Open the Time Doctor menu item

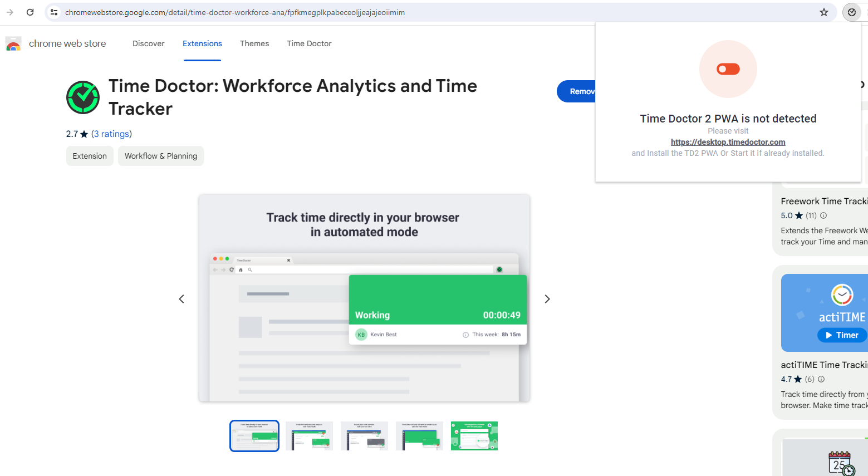pyautogui.click(x=308, y=43)
